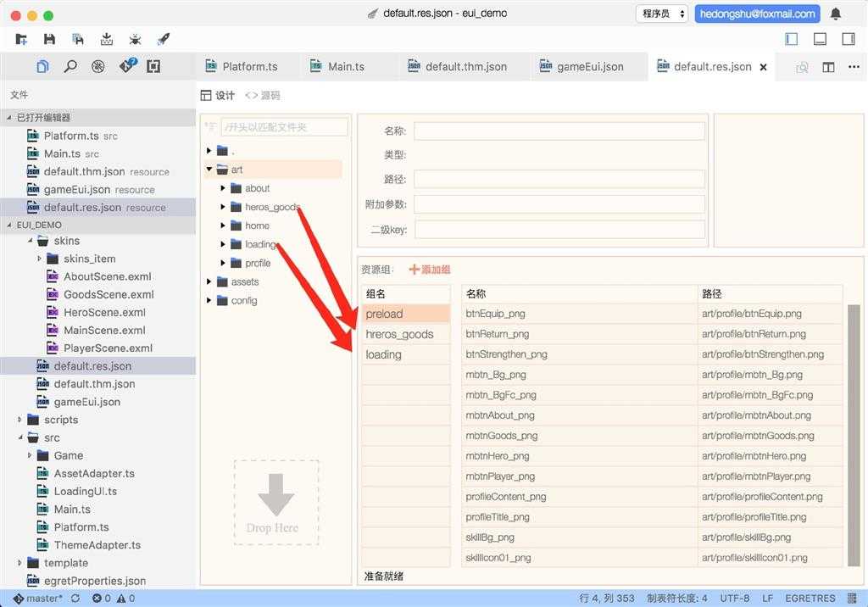Toggle the right sidebar layout icon

pos(848,39)
